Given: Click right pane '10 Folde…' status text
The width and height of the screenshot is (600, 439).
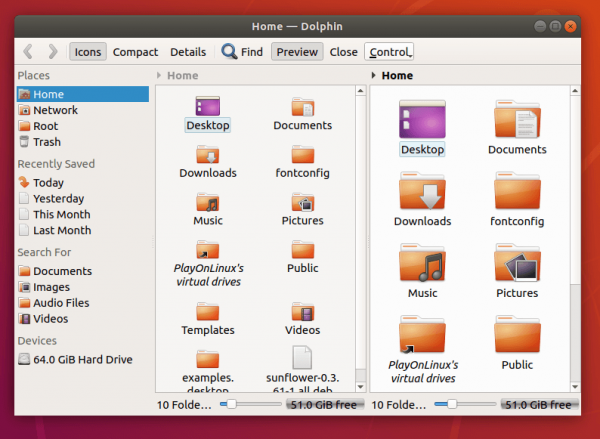Looking at the screenshot, I should [399, 405].
